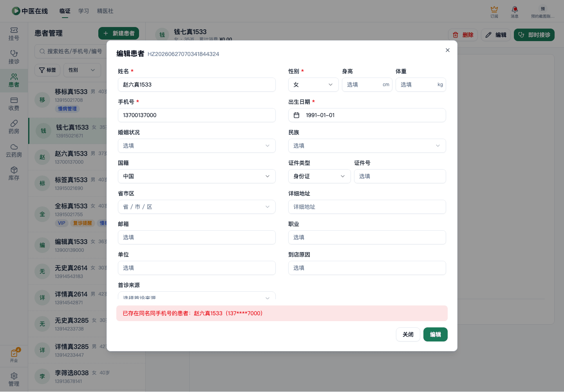Click the 职业 input field
The height and width of the screenshot is (392, 564).
coord(367,237)
